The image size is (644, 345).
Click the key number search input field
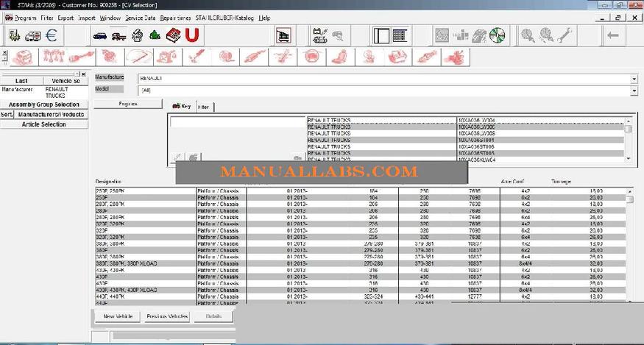tap(237, 121)
